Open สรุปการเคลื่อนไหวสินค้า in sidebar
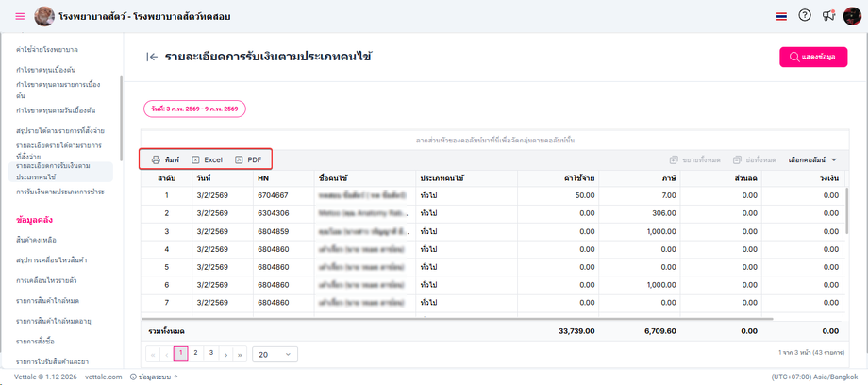This screenshot has height=385, width=868. click(53, 259)
